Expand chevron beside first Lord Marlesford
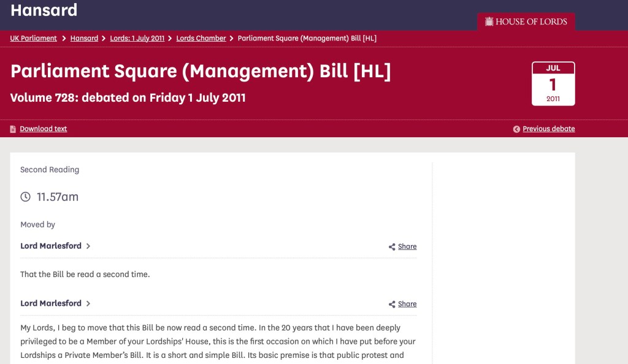628x364 pixels. 88,246
